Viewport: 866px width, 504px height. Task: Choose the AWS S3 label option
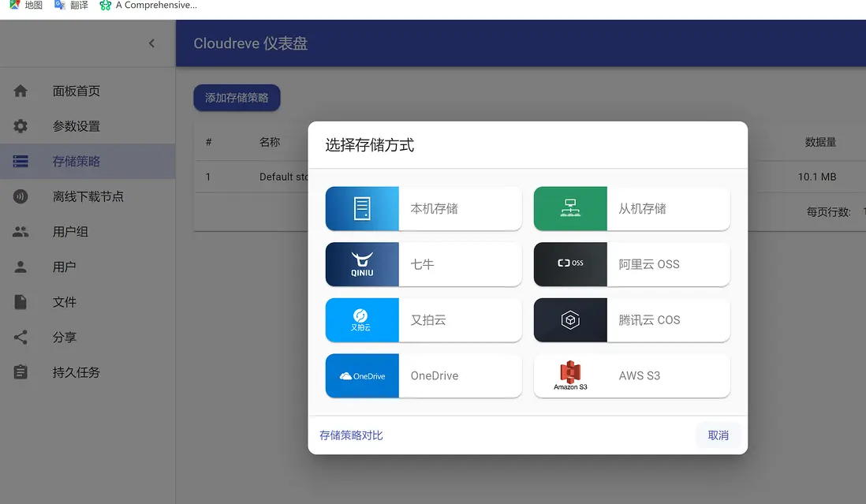pos(639,376)
